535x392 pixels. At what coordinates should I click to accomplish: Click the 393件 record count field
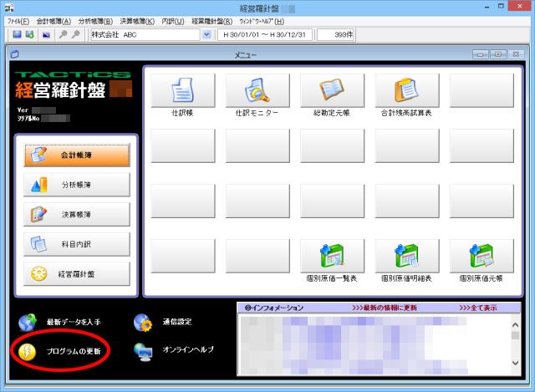(336, 34)
